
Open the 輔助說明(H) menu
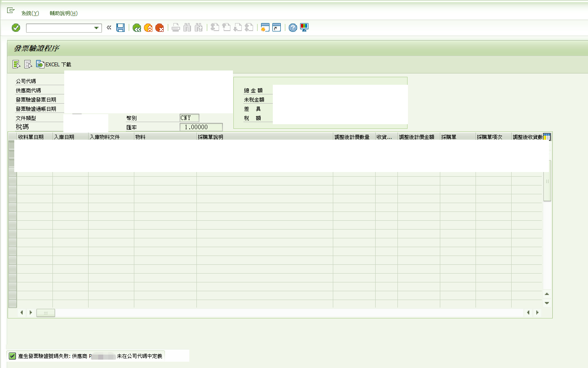point(63,13)
